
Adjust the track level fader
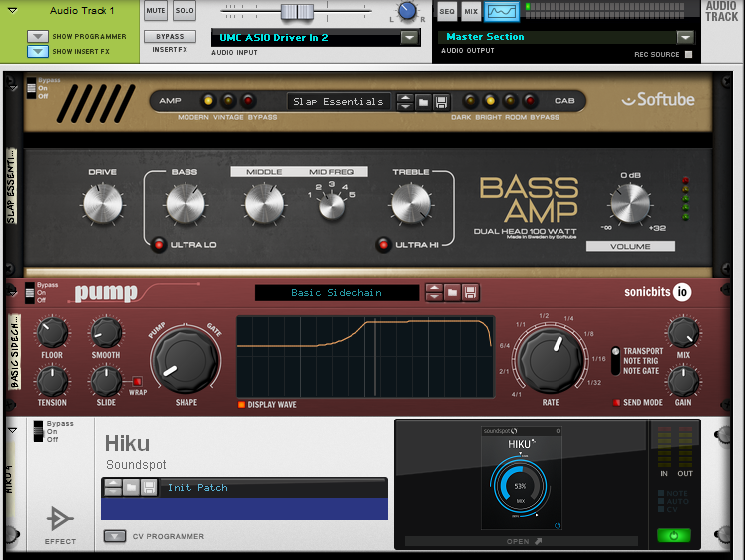[x=297, y=11]
